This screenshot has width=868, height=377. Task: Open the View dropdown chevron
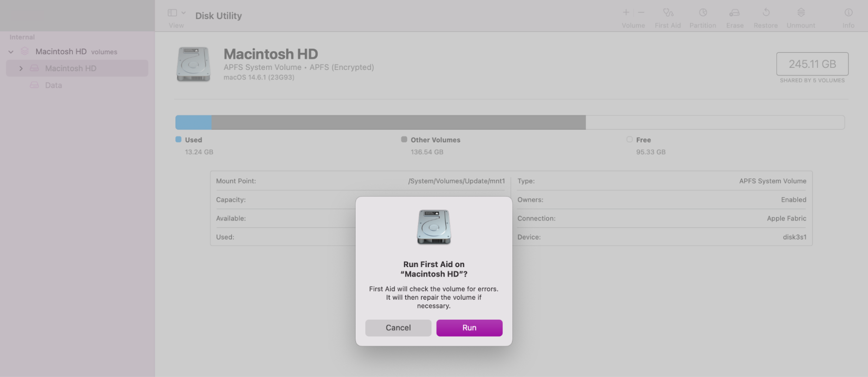[184, 13]
